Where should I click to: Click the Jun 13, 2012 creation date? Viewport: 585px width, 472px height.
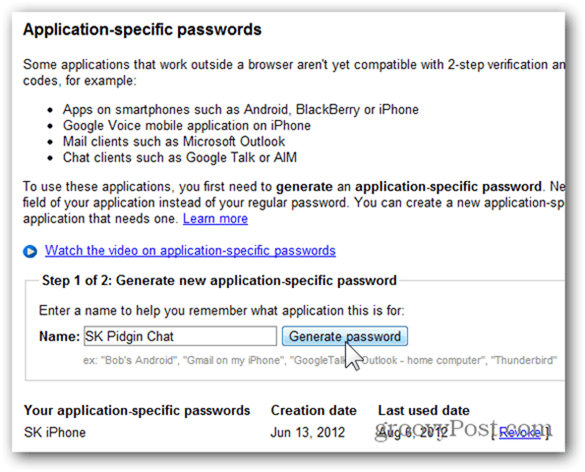pyautogui.click(x=308, y=432)
